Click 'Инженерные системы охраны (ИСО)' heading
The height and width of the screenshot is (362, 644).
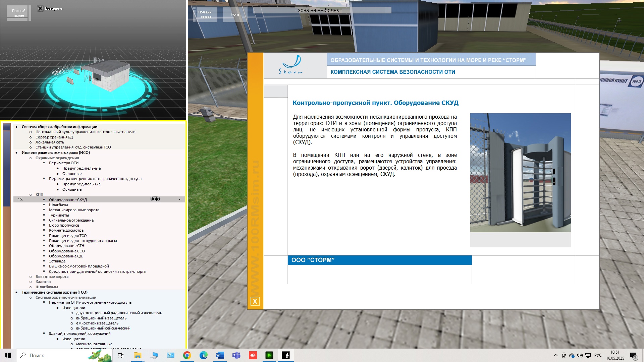coord(56,153)
